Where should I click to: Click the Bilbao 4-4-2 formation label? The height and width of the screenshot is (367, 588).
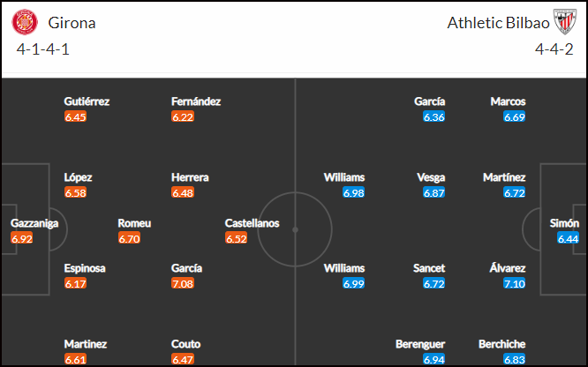(x=554, y=49)
